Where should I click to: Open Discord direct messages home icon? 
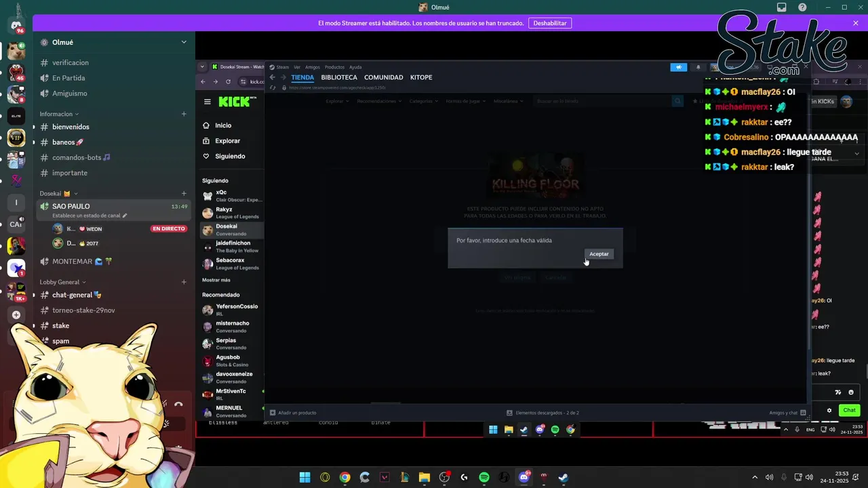(16, 26)
